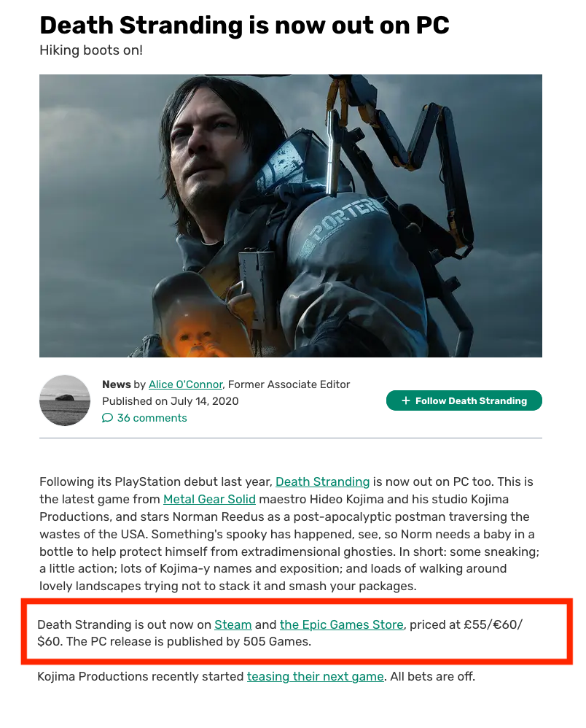
Task: Click the 'All bets are off' sentence
Action: coord(432,676)
